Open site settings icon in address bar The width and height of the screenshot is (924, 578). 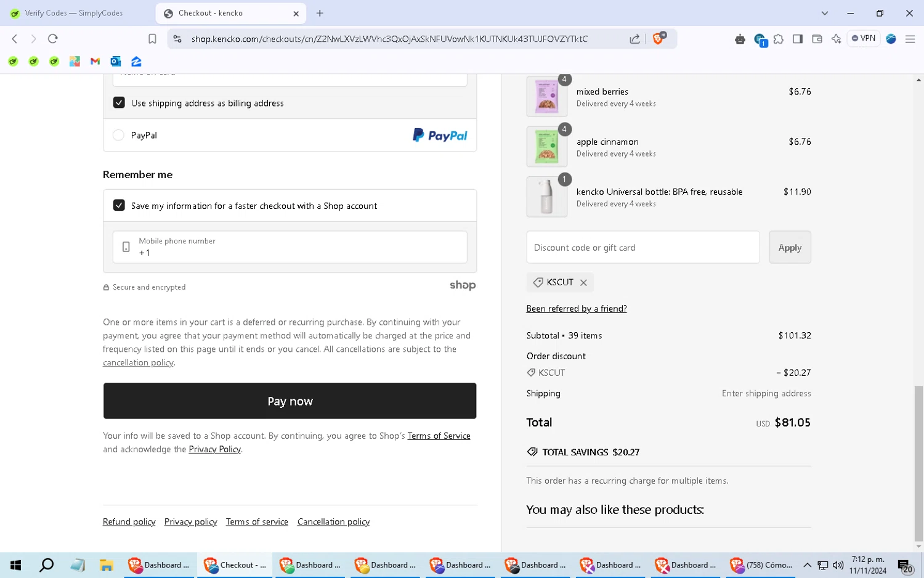[x=177, y=39]
